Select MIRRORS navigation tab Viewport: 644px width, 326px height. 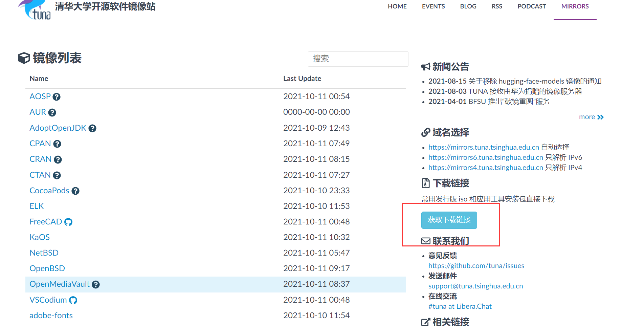[575, 6]
